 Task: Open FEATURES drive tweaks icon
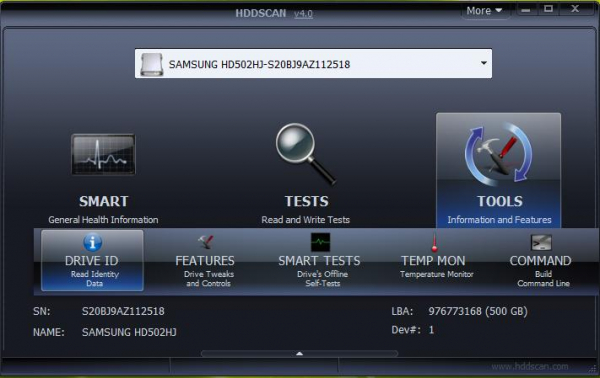tap(205, 242)
